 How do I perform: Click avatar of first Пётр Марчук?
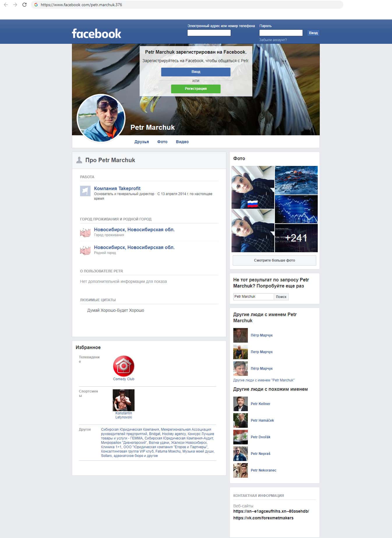(x=241, y=335)
